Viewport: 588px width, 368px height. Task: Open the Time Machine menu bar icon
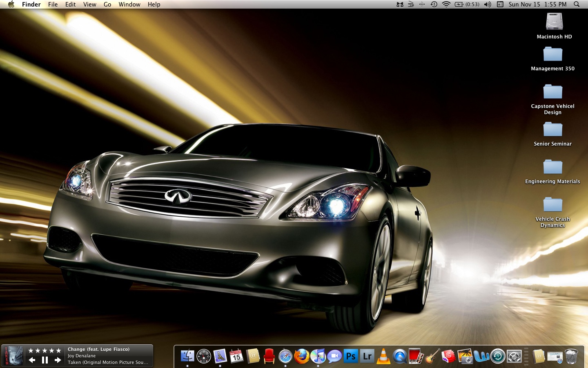pyautogui.click(x=434, y=4)
